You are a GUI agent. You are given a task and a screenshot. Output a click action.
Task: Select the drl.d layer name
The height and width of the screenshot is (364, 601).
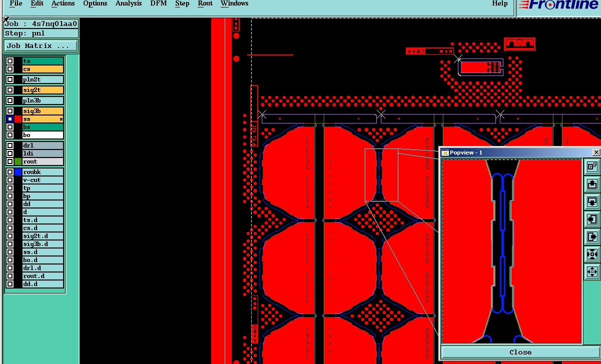(43, 268)
